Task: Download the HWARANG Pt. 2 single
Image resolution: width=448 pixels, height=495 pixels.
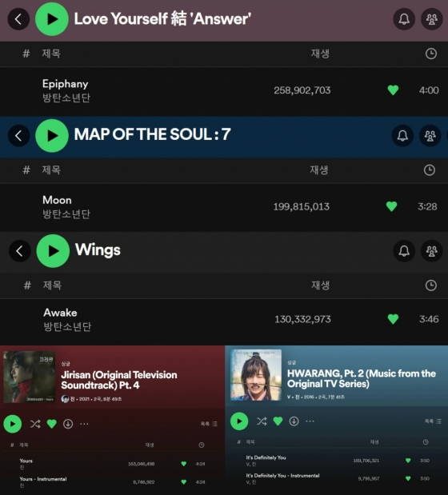Action: point(294,421)
